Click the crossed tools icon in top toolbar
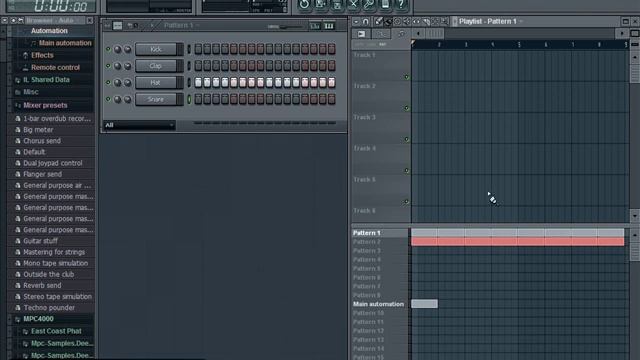Image resolution: width=640 pixels, height=360 pixels. 353,4
